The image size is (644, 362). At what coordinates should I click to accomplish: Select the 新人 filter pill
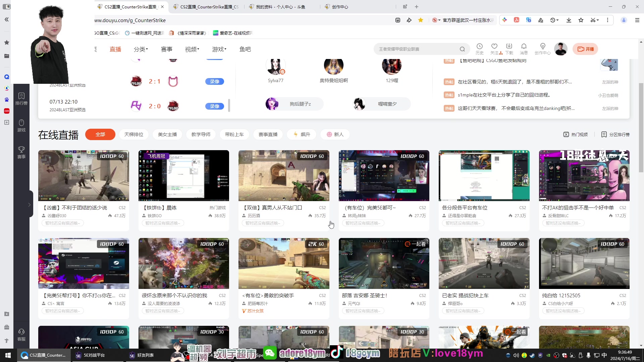pos(335,134)
